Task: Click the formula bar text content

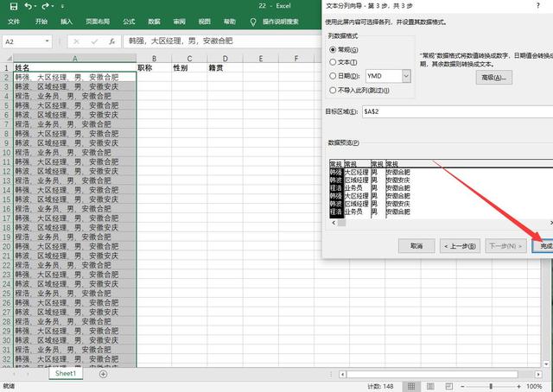Action: coord(181,41)
